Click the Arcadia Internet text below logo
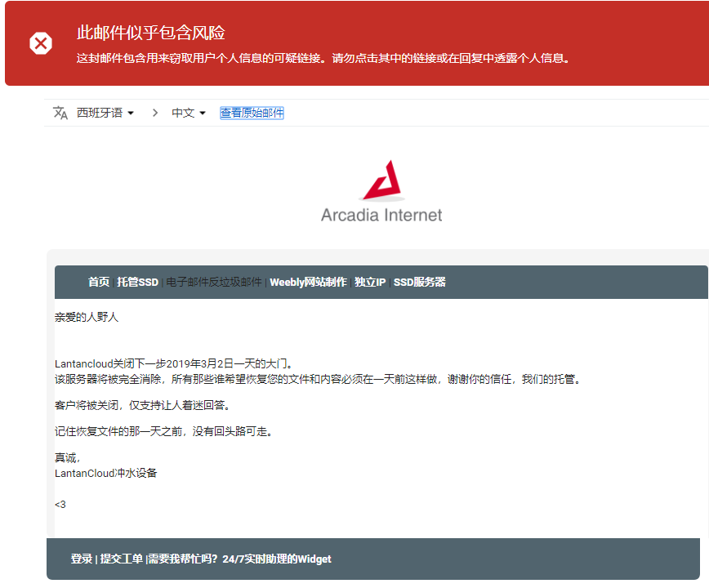 coord(381,215)
